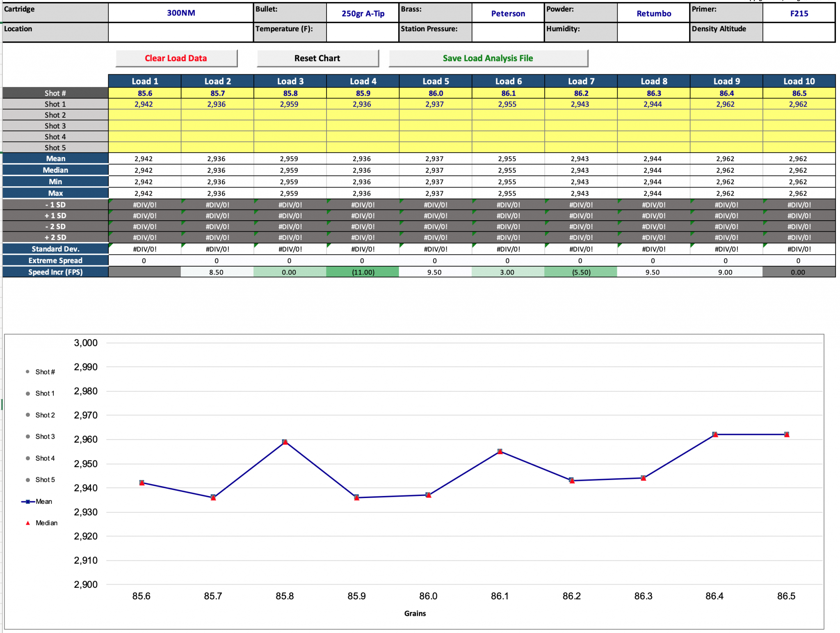Image resolution: width=840 pixels, height=633 pixels.
Task: Click the empty Temperature (F) field
Action: 363,32
